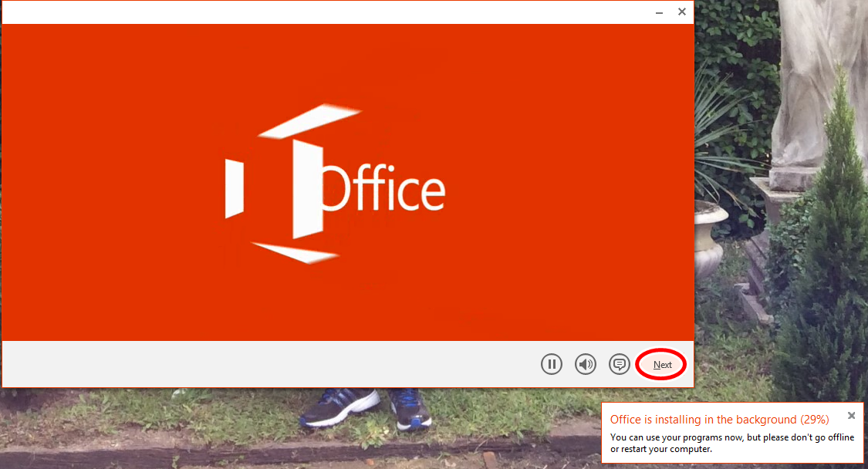
Task: Minimize the Office installer window
Action: point(660,12)
